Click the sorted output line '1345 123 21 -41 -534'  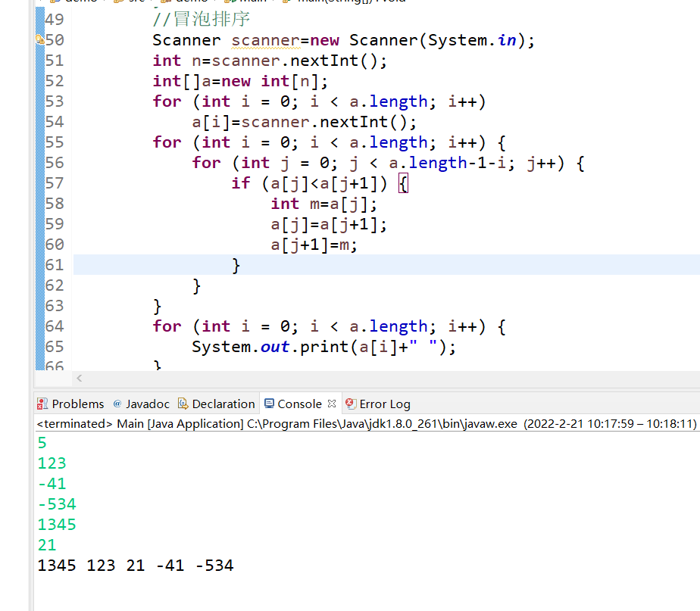136,566
